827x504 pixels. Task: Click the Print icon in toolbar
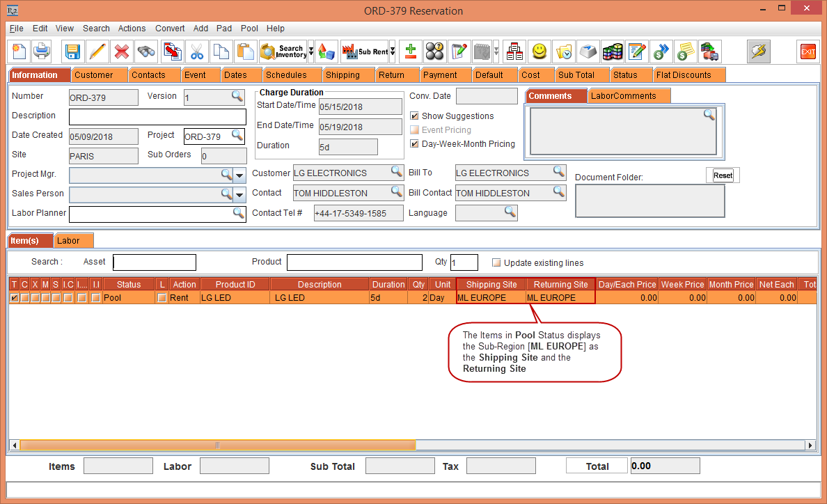[42, 52]
